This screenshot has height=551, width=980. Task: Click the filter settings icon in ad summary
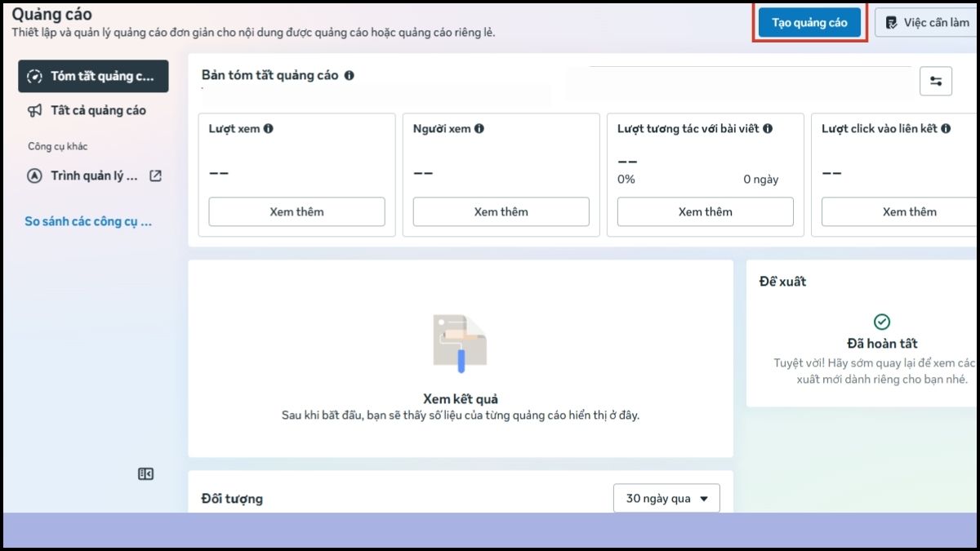pyautogui.click(x=936, y=81)
